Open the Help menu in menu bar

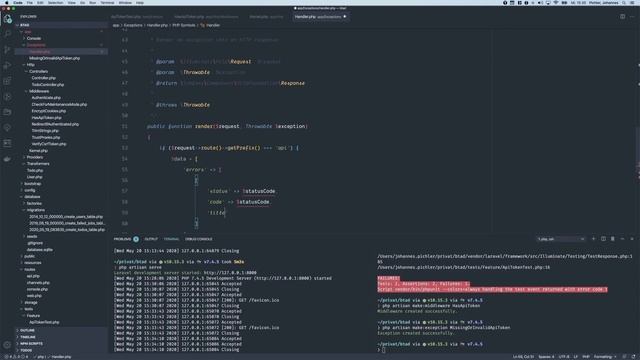click(140, 2)
